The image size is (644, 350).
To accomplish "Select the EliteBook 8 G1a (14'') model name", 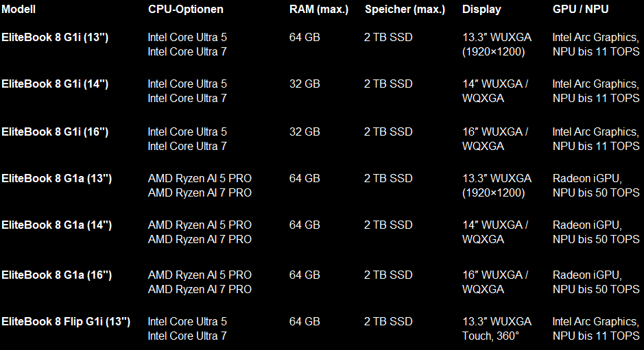I will click(56, 225).
